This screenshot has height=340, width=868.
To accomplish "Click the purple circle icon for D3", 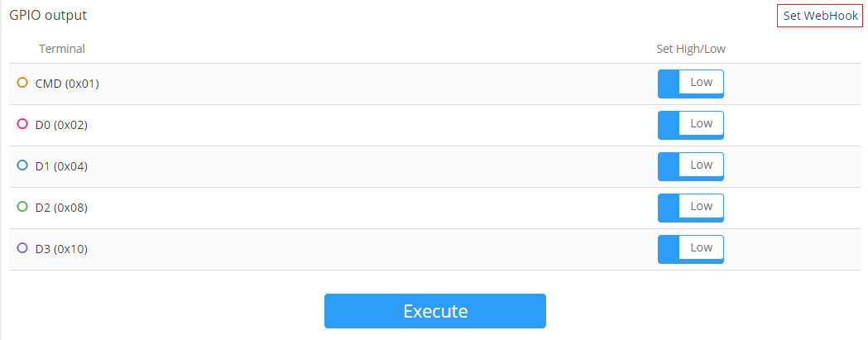I will 22,247.
